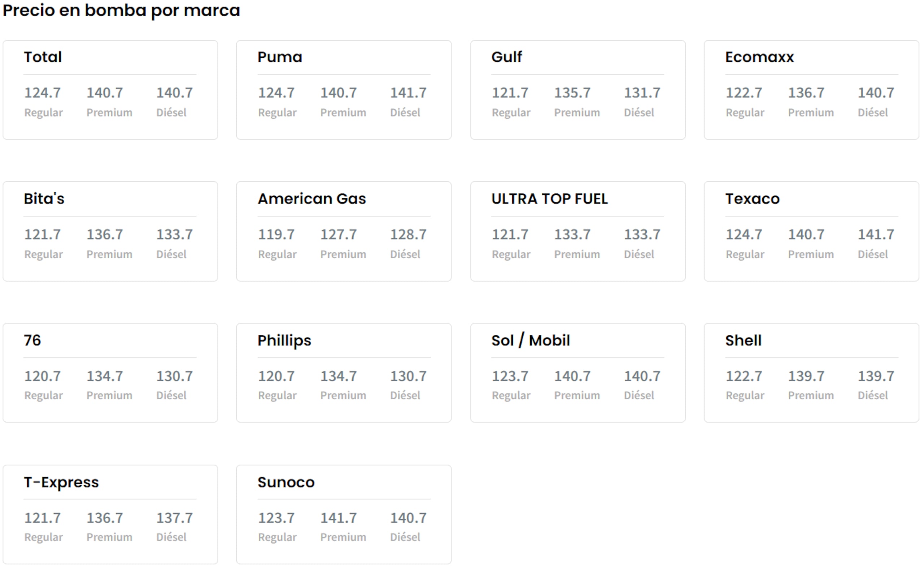
Task: Select the Total brand card title
Action: 43,57
